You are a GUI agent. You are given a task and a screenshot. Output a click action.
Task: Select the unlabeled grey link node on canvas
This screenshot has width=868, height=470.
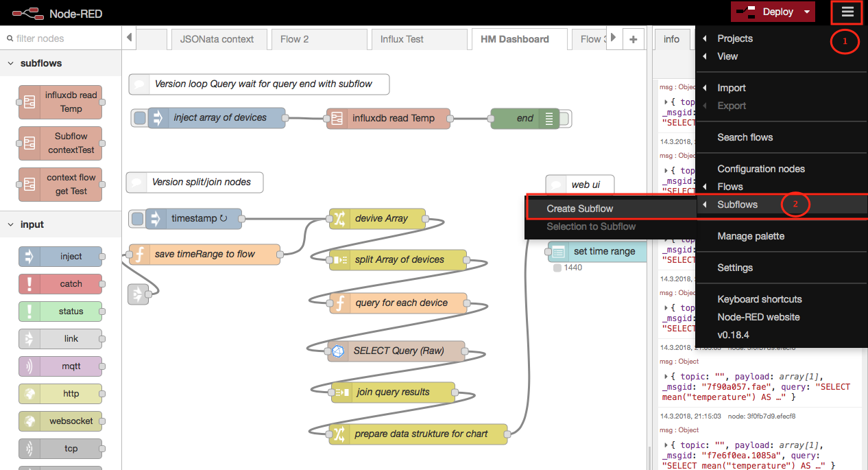138,294
